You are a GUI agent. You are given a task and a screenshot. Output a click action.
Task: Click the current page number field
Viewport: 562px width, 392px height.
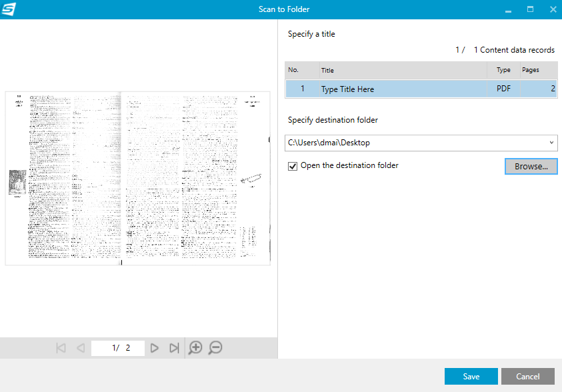(117, 348)
